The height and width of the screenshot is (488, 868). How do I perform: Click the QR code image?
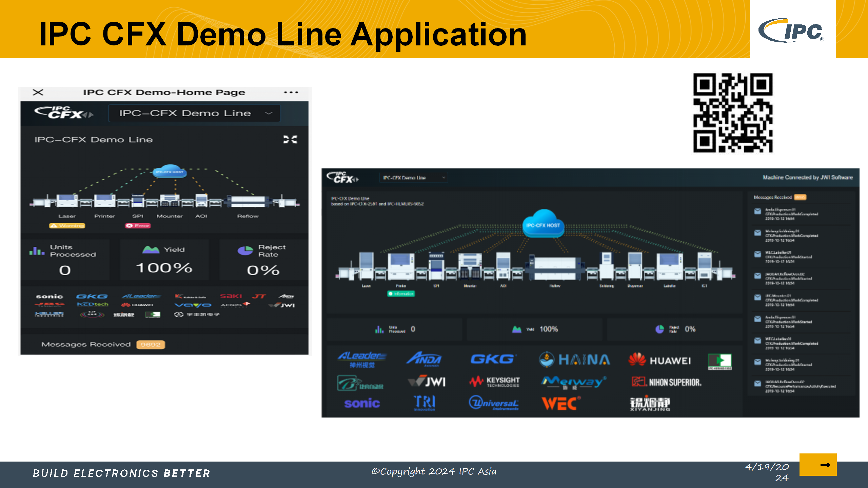click(x=733, y=113)
